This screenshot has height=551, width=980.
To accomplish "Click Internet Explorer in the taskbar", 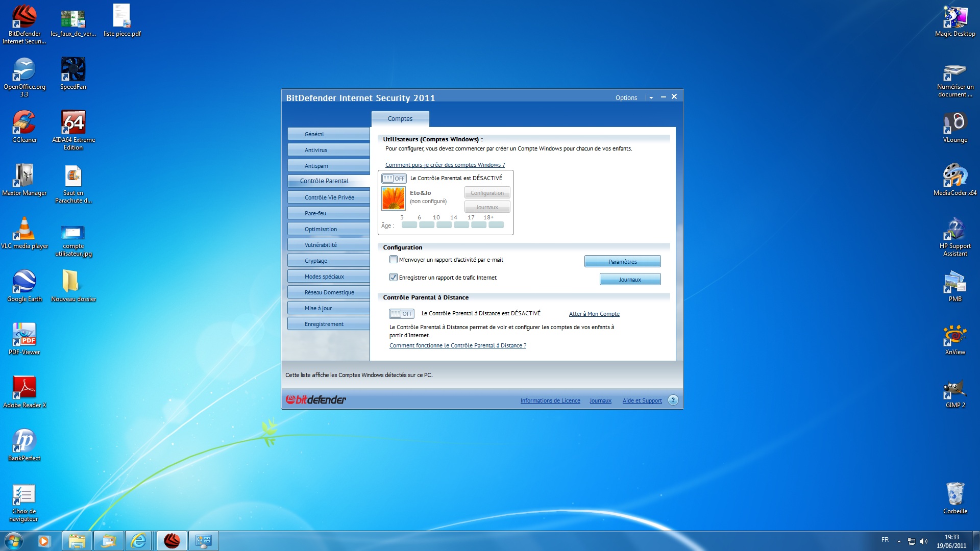I will [138, 541].
